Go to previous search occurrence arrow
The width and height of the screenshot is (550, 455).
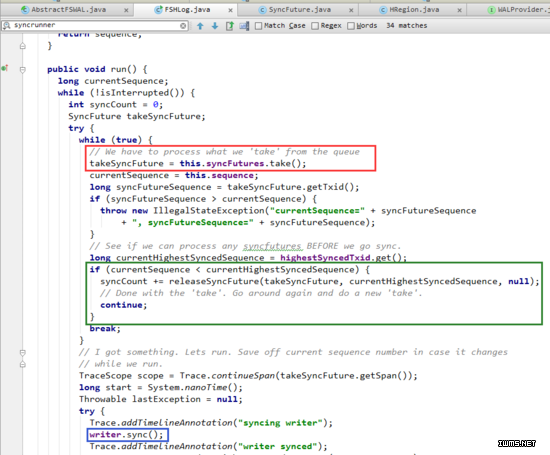pos(200,26)
